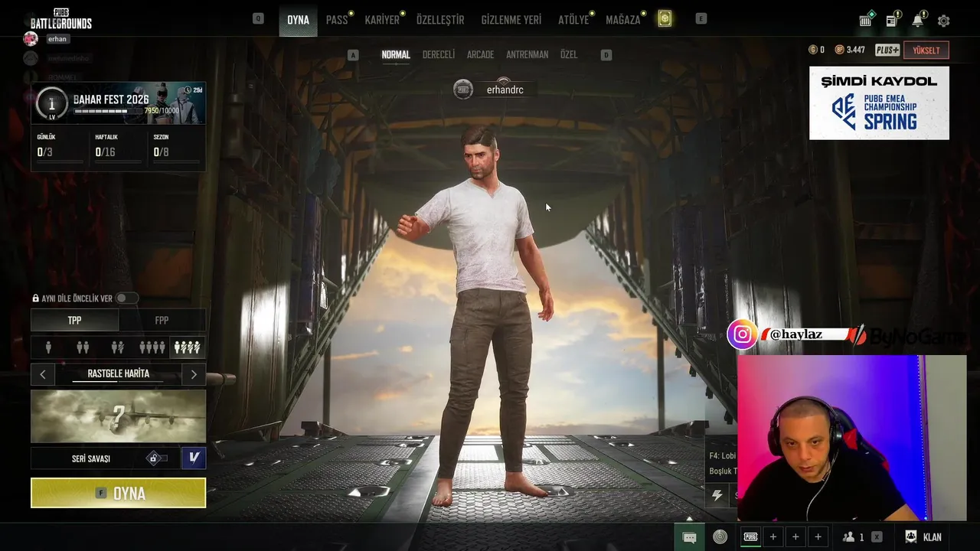Screen dimensions: 980x551
Task: Click the YÜKSELT upgrade button
Action: 926,51
